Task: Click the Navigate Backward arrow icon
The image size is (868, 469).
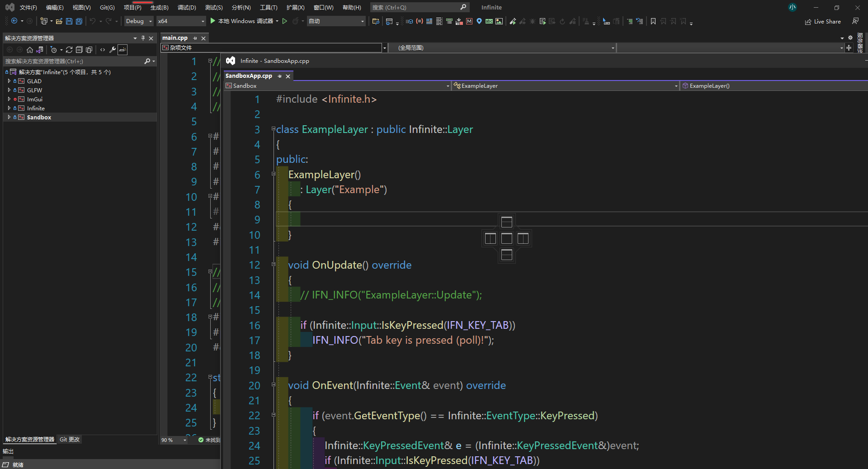Action: [14, 21]
